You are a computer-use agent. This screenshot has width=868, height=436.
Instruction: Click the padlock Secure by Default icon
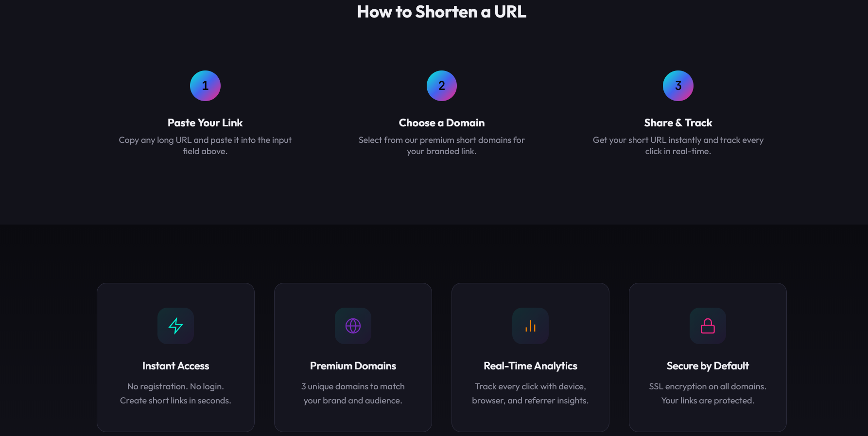pyautogui.click(x=708, y=326)
